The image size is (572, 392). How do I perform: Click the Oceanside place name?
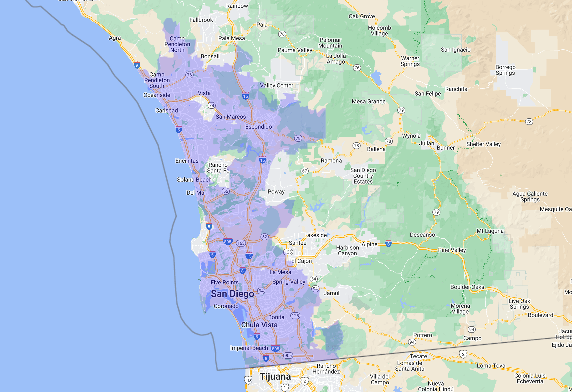157,95
